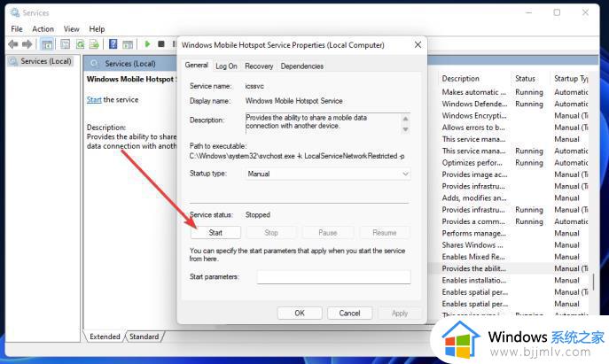Switch to the Log On tab

(x=226, y=66)
